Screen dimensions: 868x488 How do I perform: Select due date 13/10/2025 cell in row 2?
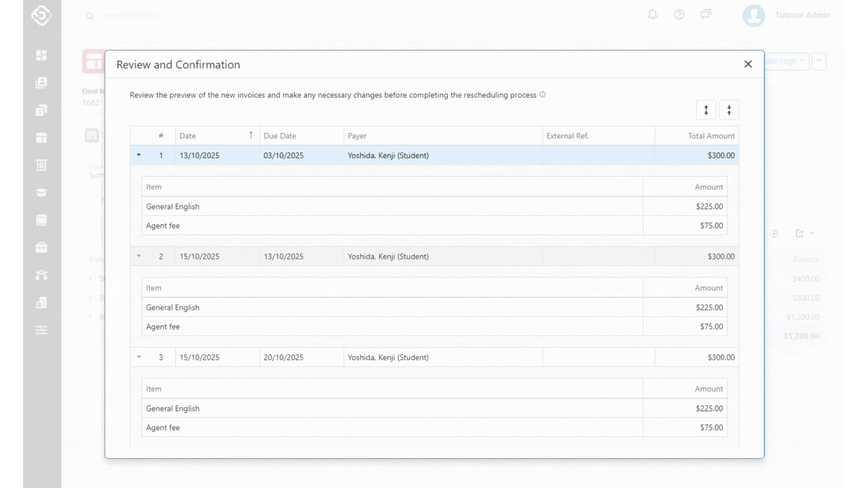(x=283, y=256)
